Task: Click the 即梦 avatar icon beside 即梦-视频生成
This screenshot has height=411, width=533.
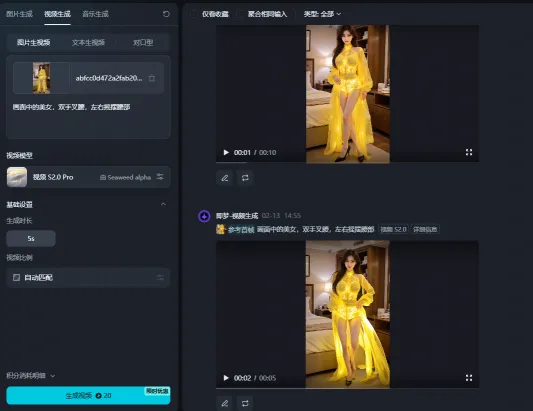Action: [x=204, y=216]
